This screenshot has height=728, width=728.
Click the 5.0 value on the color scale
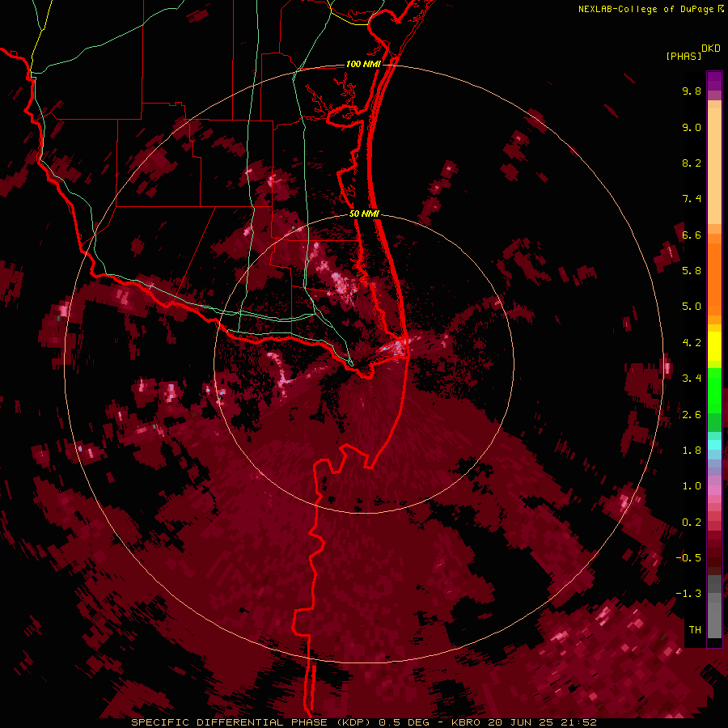(x=692, y=307)
